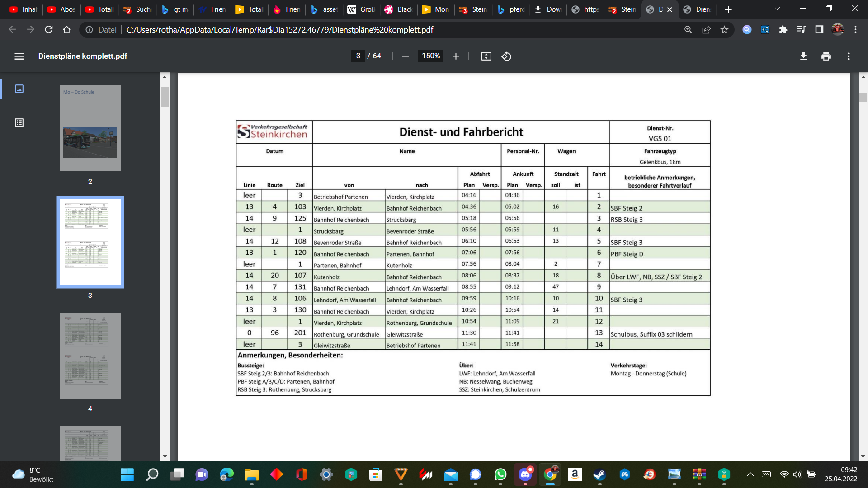The image size is (868, 488).
Task: Download the PDF file
Action: point(803,56)
